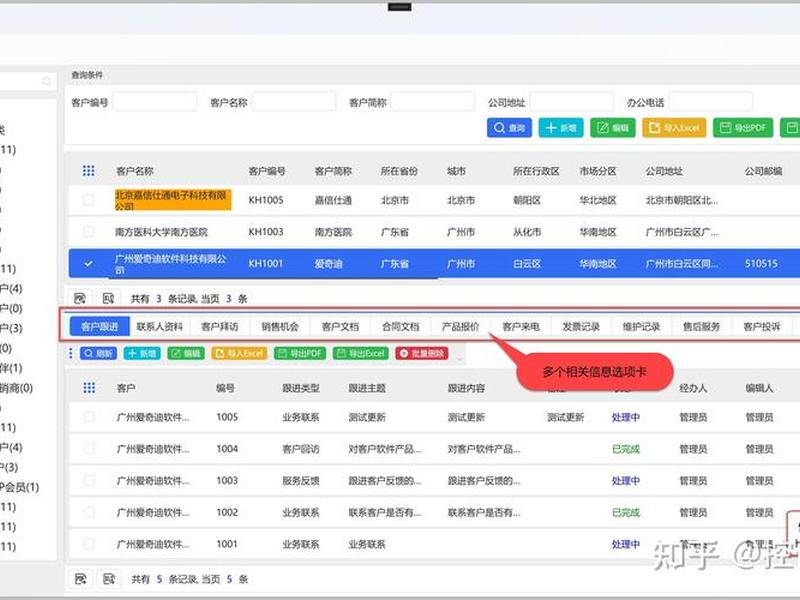Click the yellow 导入Excel button in query panel
This screenshot has width=800, height=600.
click(x=674, y=128)
